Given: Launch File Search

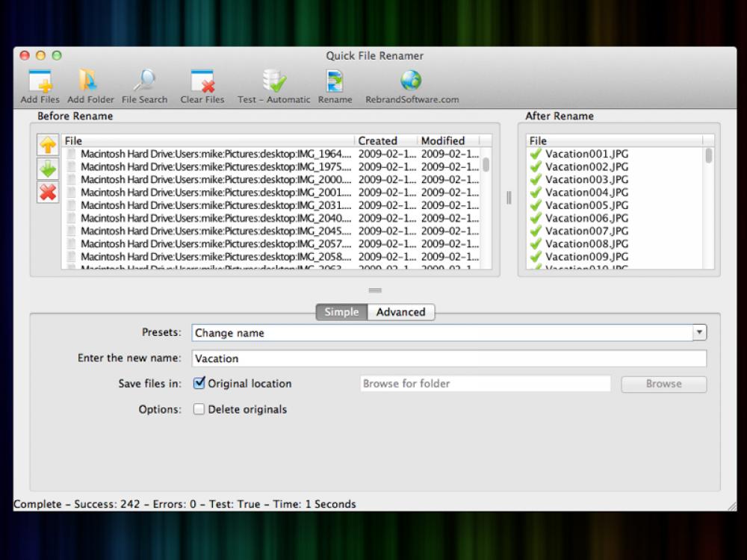Looking at the screenshot, I should (143, 82).
